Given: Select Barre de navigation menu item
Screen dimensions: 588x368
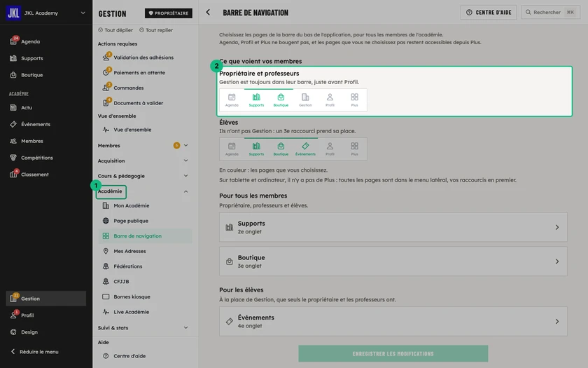Looking at the screenshot, I should point(145,236).
